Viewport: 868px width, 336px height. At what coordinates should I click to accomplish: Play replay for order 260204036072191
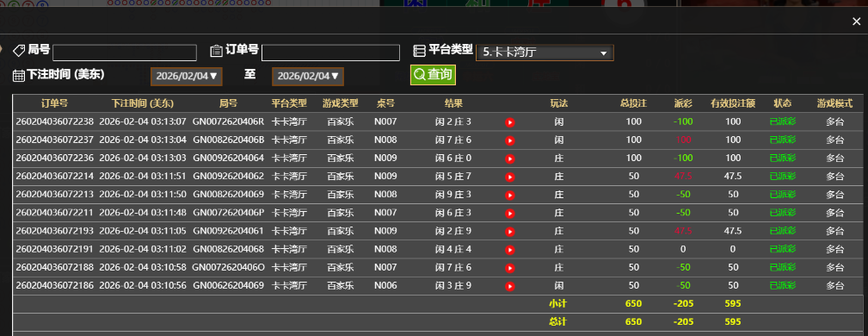[x=510, y=250]
